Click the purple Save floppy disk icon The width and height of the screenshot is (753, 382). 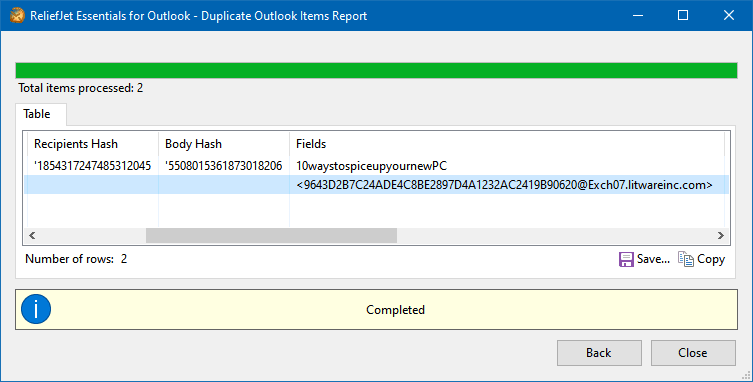pos(626,259)
